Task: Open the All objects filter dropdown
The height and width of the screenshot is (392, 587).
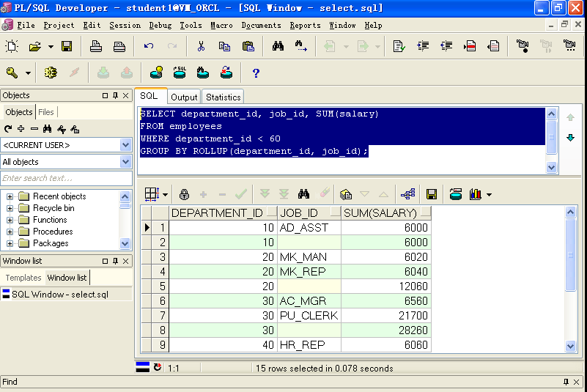Action: click(x=125, y=161)
